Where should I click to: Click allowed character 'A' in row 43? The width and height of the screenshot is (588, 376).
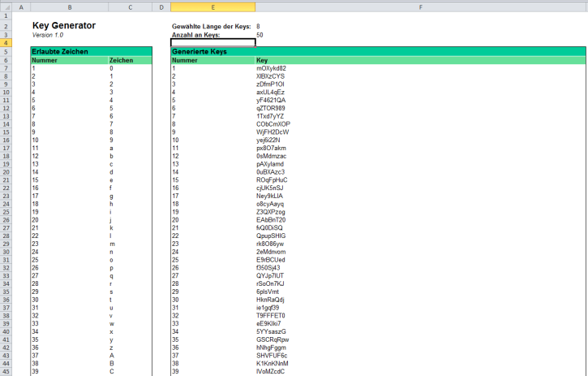click(112, 356)
